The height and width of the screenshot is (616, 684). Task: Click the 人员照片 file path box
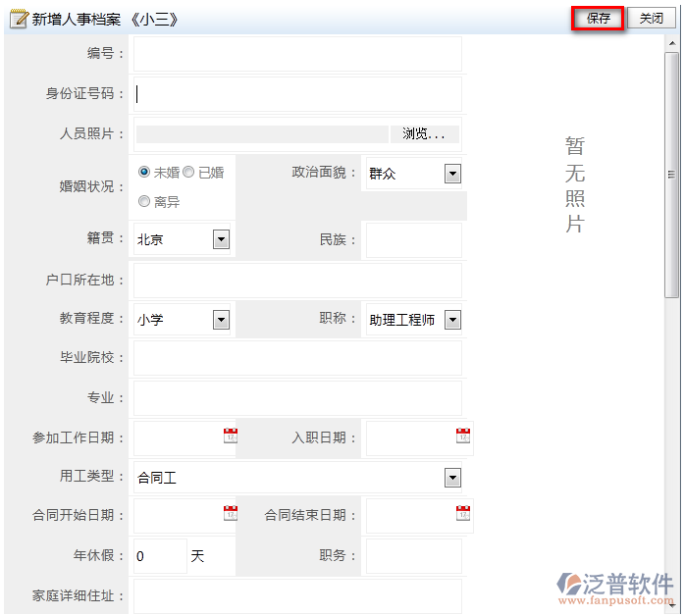point(262,134)
